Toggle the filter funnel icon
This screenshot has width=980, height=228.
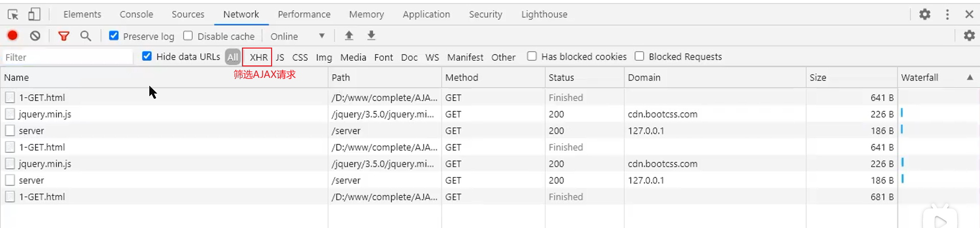63,36
